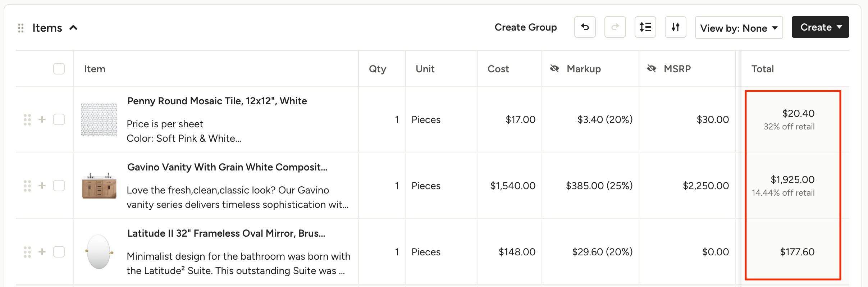Edit the $17.00 cost cell
The image size is (868, 287).
pyautogui.click(x=520, y=119)
